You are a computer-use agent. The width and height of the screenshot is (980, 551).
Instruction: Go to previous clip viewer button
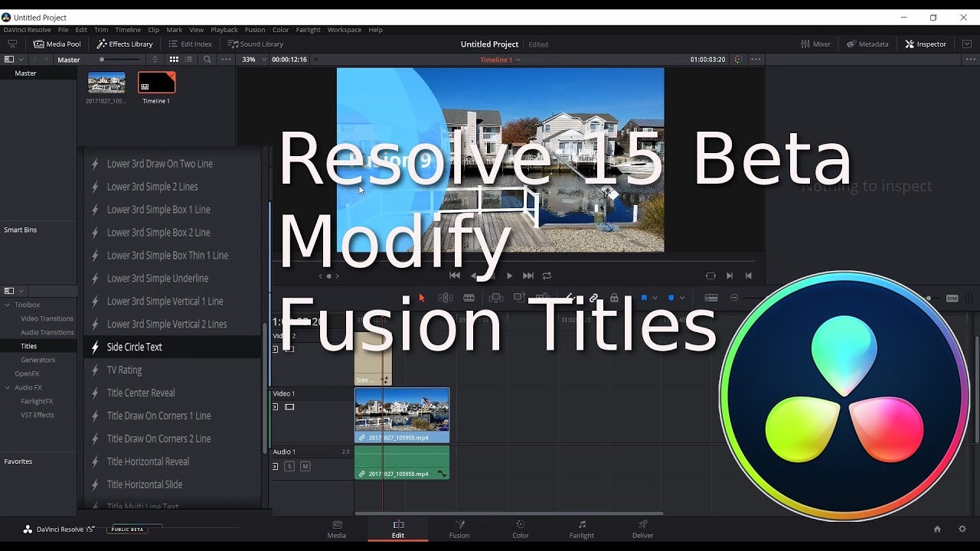point(748,275)
